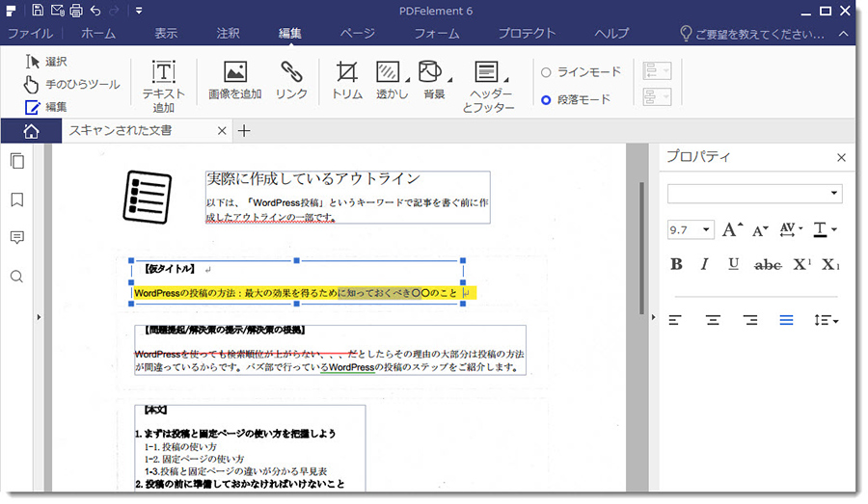This screenshot has width=868, height=504.
Task: Add a new tab with the plus button
Action: tap(244, 131)
